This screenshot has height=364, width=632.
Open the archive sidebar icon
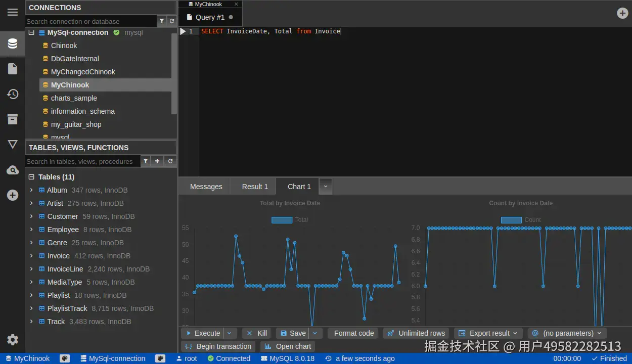(13, 119)
